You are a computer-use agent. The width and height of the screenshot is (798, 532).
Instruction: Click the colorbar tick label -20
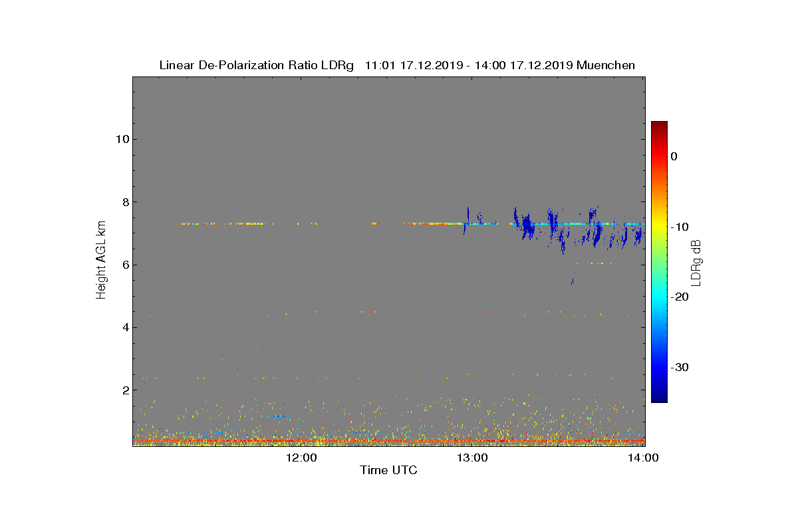(680, 297)
